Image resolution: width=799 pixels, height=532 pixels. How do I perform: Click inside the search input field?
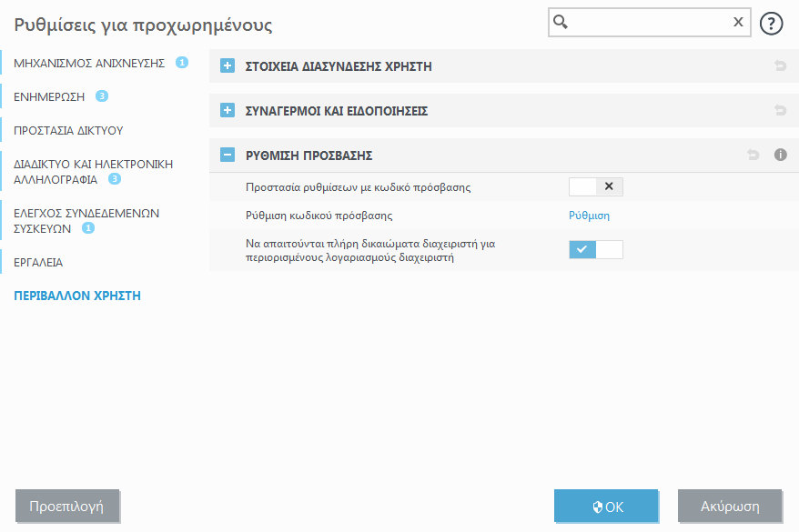[x=646, y=22]
